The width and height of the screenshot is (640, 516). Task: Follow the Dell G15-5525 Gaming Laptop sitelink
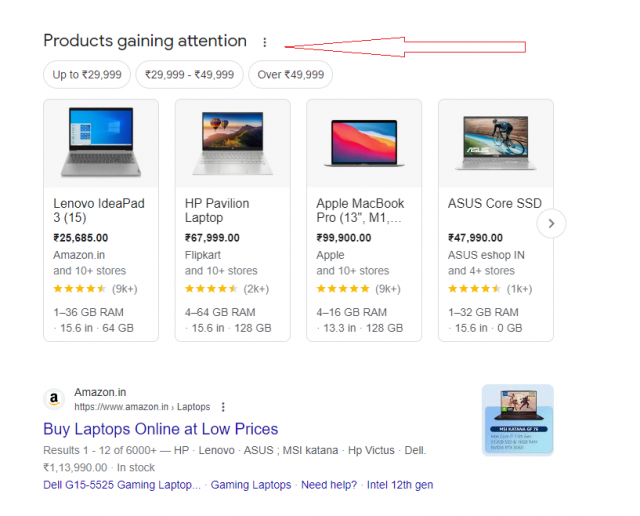[122, 485]
